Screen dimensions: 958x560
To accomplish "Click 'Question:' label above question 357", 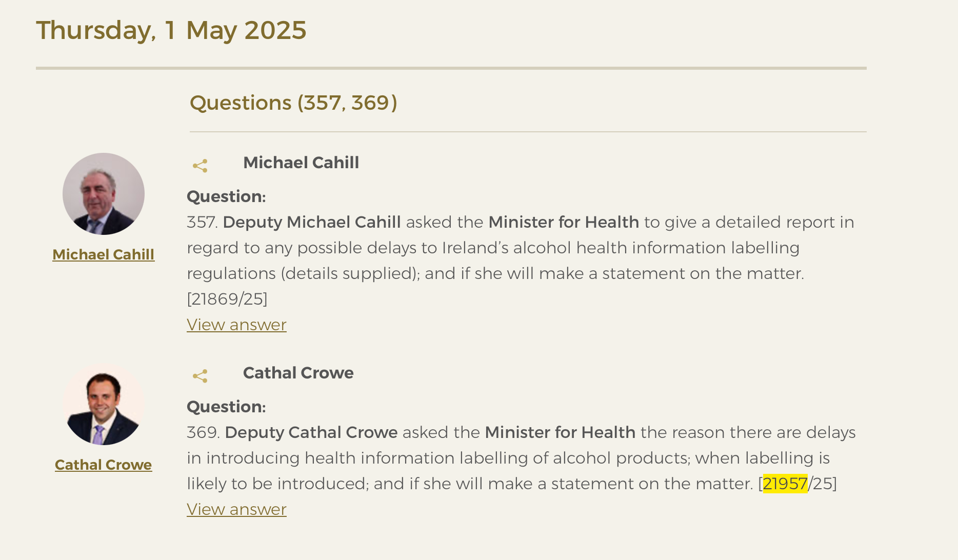I will [x=226, y=196].
